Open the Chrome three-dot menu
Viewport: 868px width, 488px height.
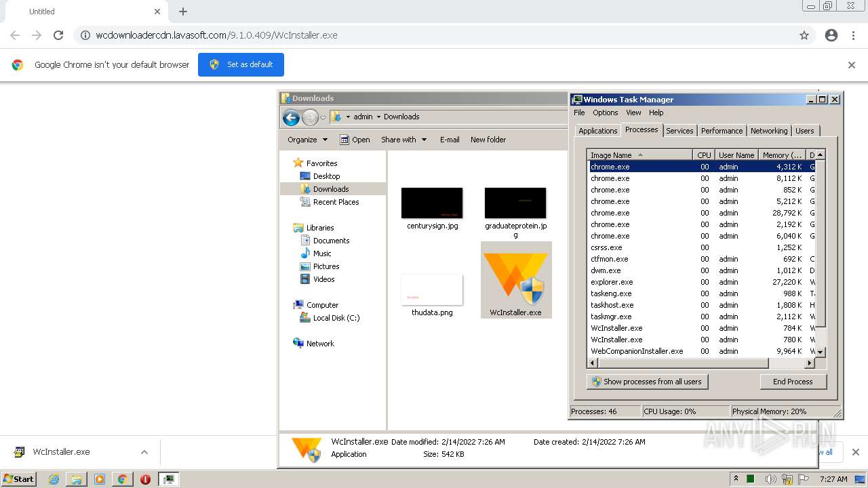[853, 35]
